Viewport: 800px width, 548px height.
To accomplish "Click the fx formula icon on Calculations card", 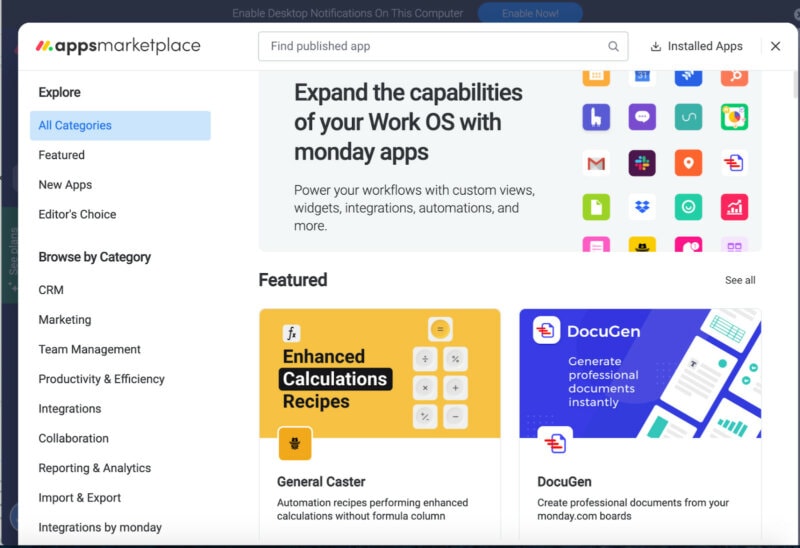I will (291, 334).
